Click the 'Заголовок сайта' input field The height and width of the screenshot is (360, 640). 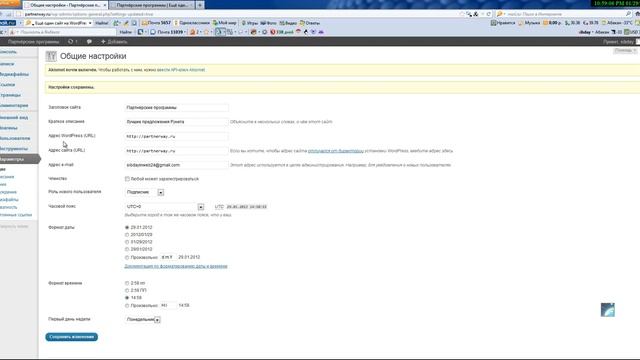click(x=176, y=108)
